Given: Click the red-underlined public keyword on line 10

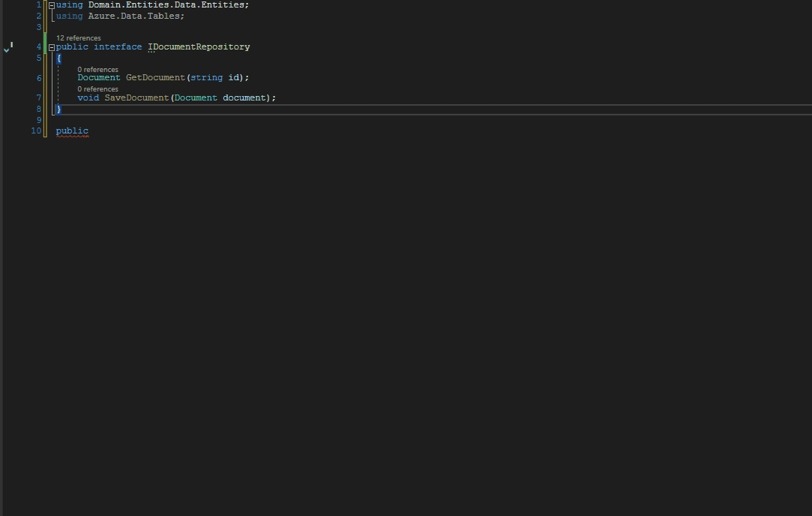Looking at the screenshot, I should pos(72,130).
